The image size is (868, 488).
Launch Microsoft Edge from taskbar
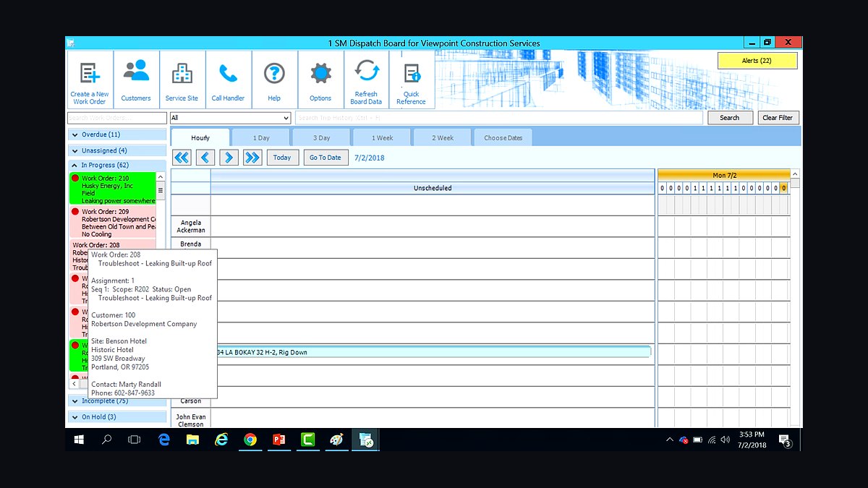[163, 440]
